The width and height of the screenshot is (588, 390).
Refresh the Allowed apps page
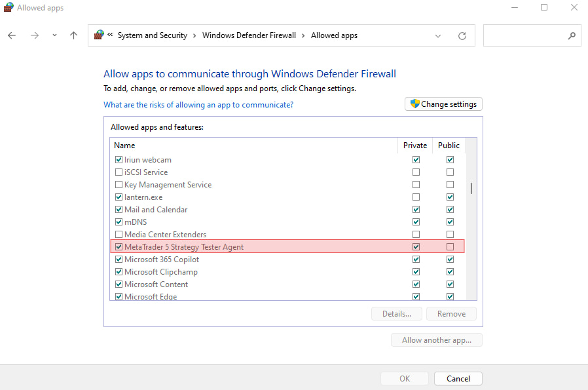click(x=462, y=35)
